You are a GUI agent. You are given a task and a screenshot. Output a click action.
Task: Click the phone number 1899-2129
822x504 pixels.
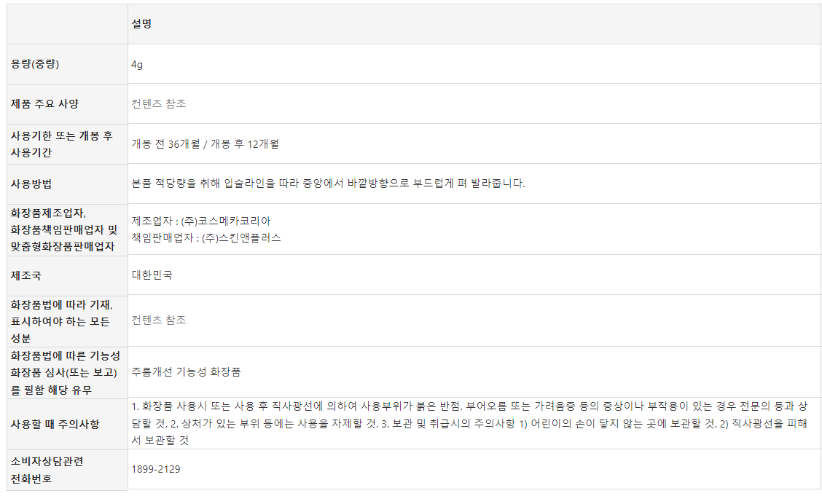click(x=156, y=469)
